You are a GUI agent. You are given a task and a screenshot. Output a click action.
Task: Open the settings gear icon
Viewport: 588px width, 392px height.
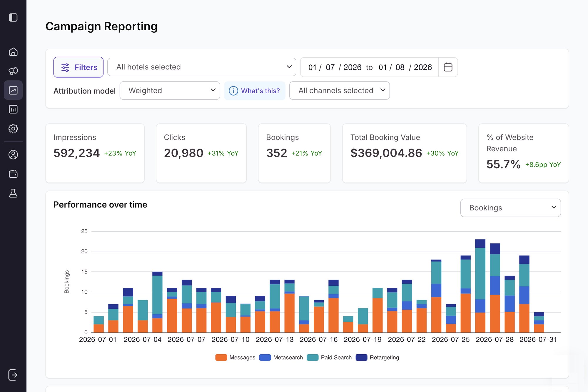pos(13,129)
